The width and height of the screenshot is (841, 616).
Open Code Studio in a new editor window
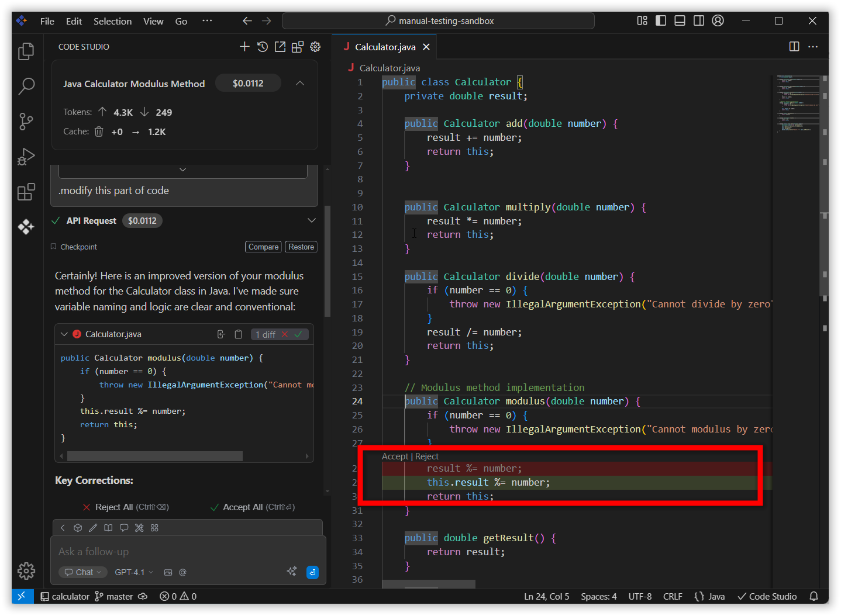tap(280, 47)
